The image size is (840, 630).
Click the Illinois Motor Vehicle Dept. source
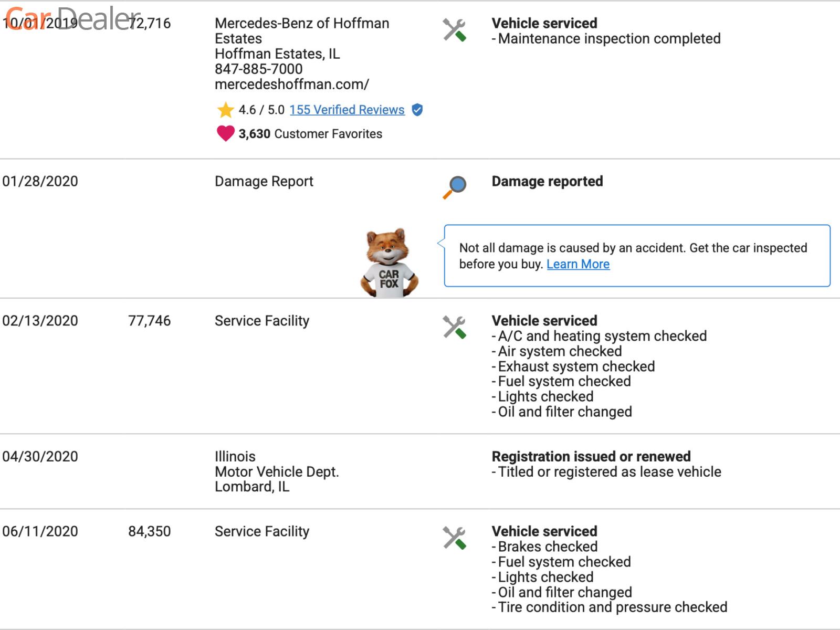pos(277,471)
